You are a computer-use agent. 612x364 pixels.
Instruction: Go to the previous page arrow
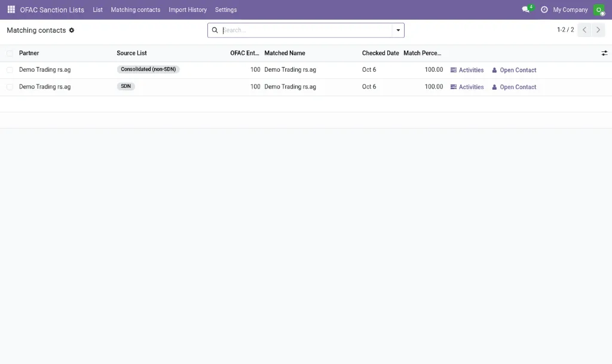[x=585, y=30]
